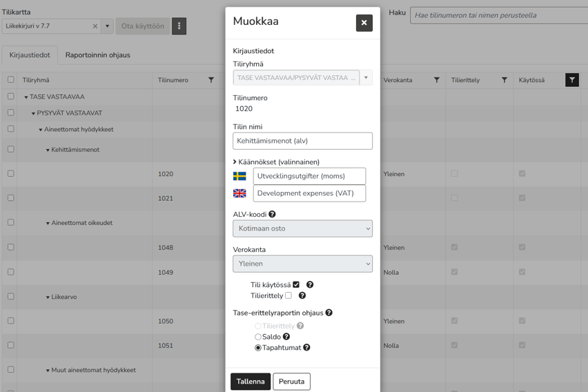Switch to Raportoinnin ohjaus tab
The width and height of the screenshot is (588, 392).
[98, 55]
